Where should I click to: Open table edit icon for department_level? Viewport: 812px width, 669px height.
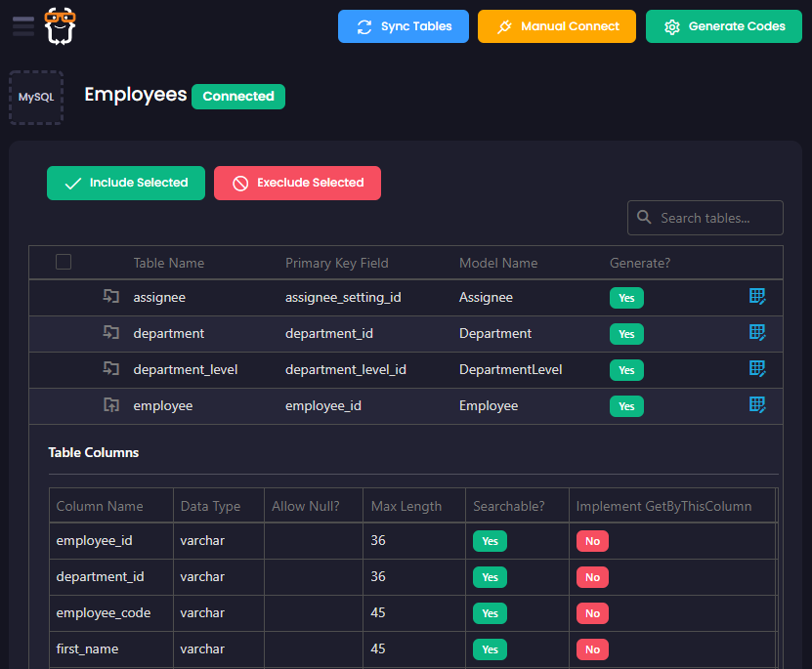[757, 369]
